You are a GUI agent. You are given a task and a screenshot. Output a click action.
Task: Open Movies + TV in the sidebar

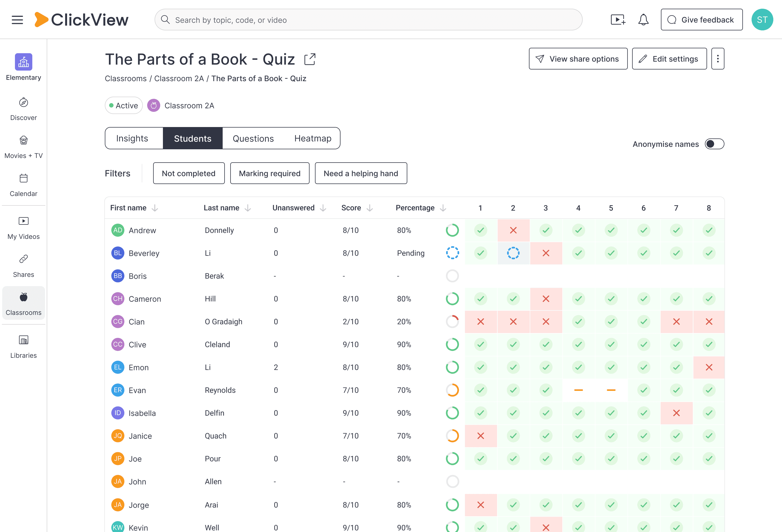(x=24, y=147)
